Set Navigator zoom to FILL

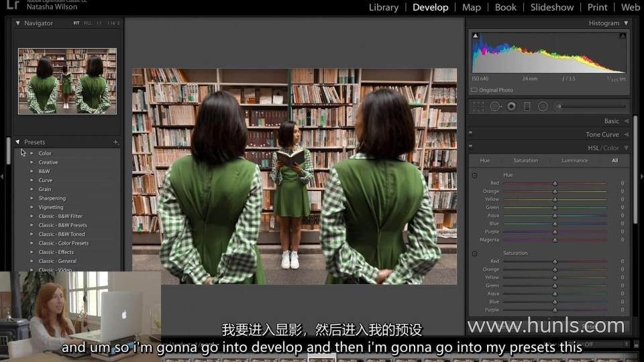click(88, 23)
